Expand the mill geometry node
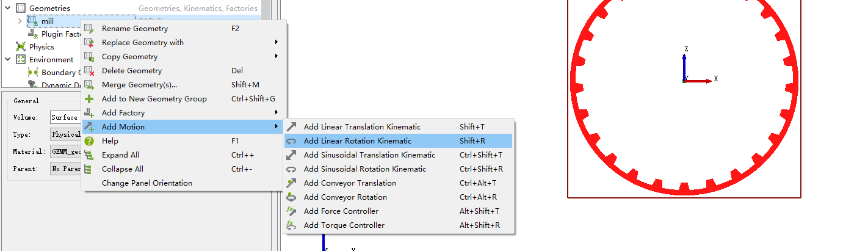The height and width of the screenshot is (251, 868). pyautogui.click(x=20, y=21)
